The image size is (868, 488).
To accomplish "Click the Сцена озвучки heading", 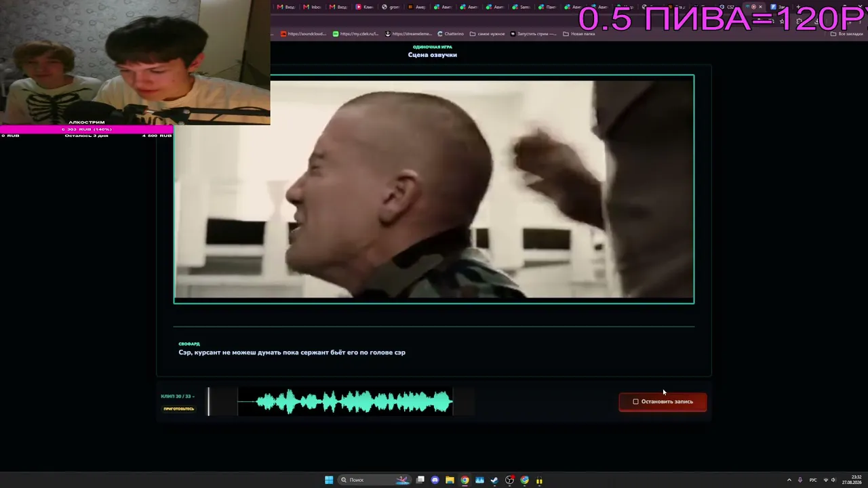I will pos(433,55).
